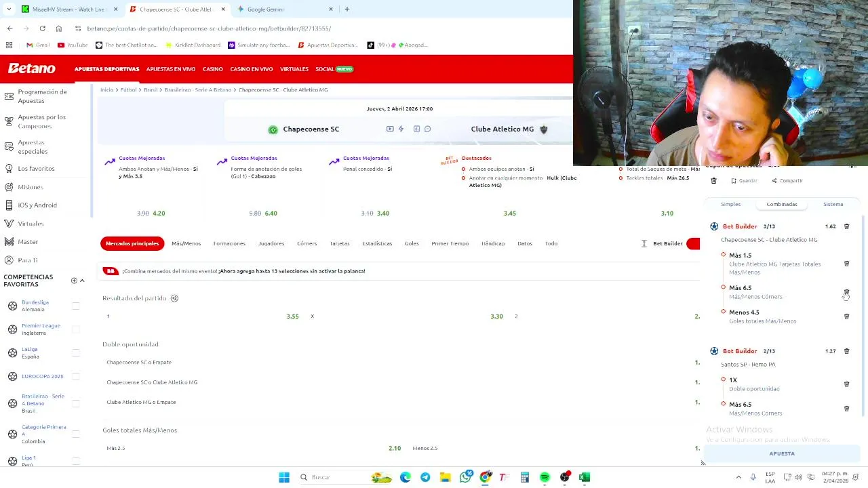Screen dimensions: 868x488
Task: Select the Simples bet slip tab
Action: pyautogui.click(x=730, y=204)
